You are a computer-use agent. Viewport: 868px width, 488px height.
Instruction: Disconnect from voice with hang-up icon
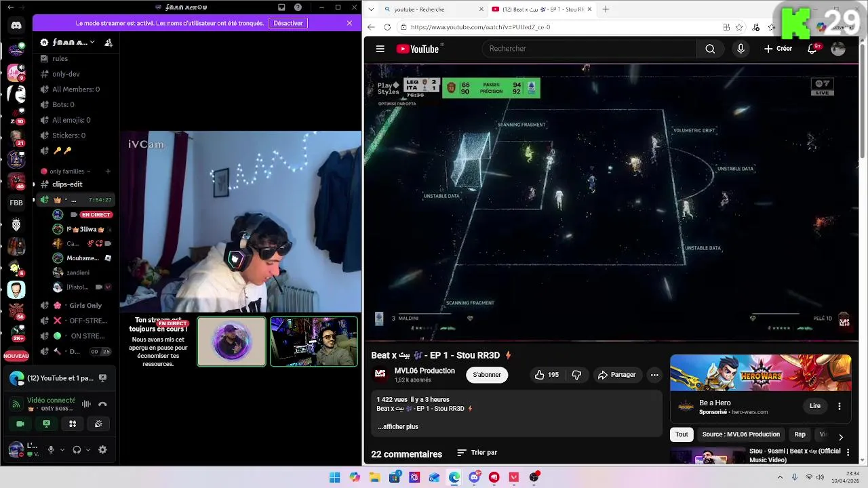(102, 404)
